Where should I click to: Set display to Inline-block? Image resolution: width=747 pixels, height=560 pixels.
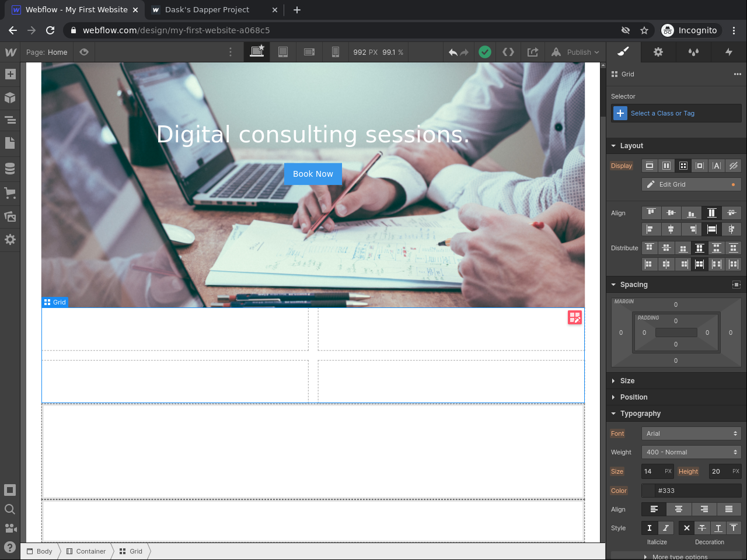[x=700, y=166]
